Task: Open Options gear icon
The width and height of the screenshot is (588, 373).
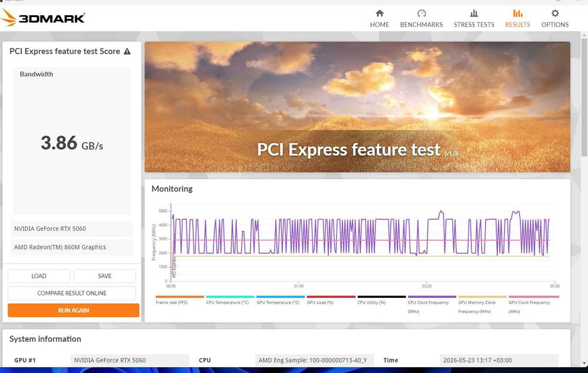Action: pyautogui.click(x=555, y=14)
